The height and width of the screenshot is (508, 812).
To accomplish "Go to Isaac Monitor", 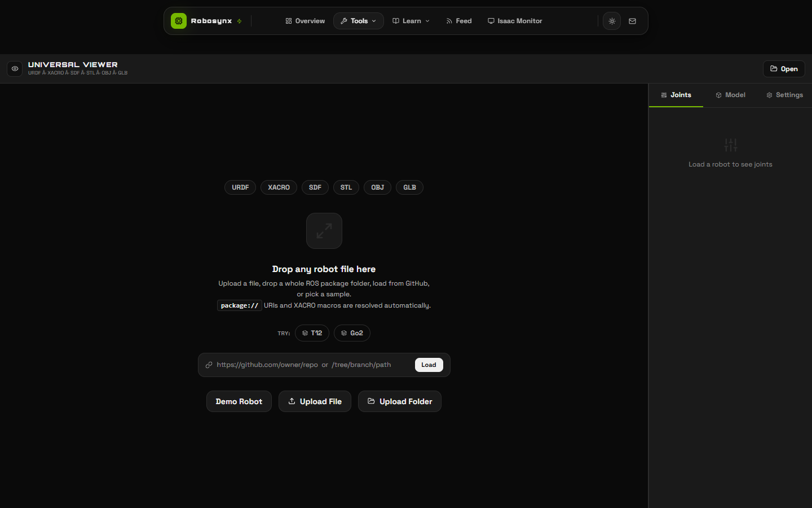I will point(515,21).
